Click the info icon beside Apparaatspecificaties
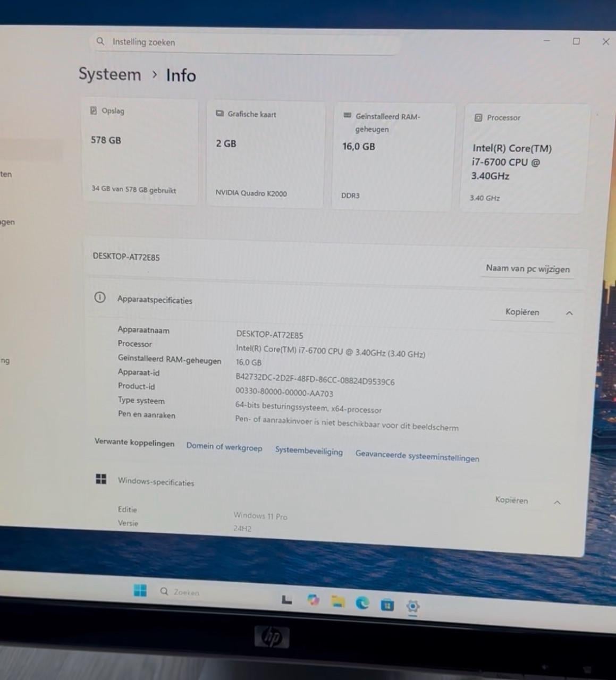This screenshot has height=680, width=616. (100, 298)
